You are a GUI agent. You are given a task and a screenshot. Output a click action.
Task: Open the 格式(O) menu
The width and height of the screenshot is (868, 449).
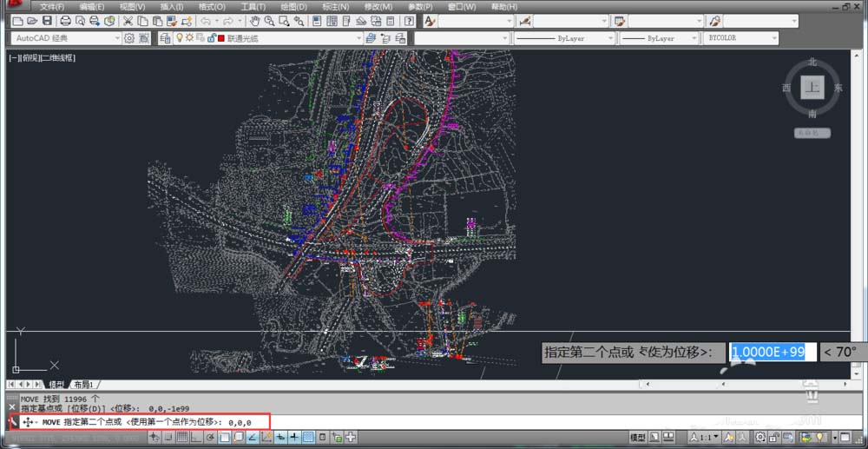pos(213,7)
